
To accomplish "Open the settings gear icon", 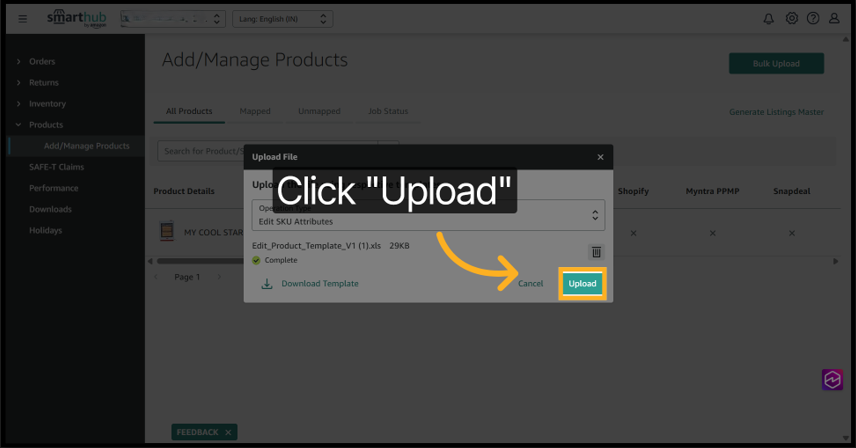I will [791, 18].
